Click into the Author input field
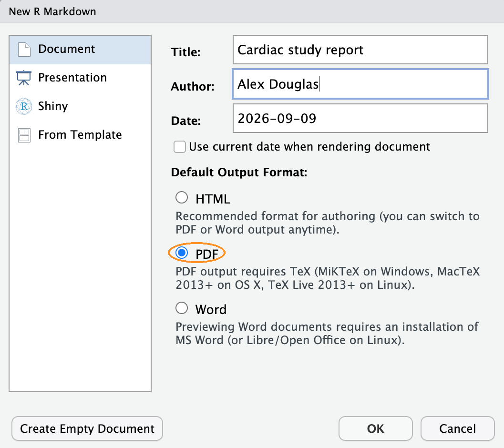Screen dimensions: 504x448 click(360, 84)
